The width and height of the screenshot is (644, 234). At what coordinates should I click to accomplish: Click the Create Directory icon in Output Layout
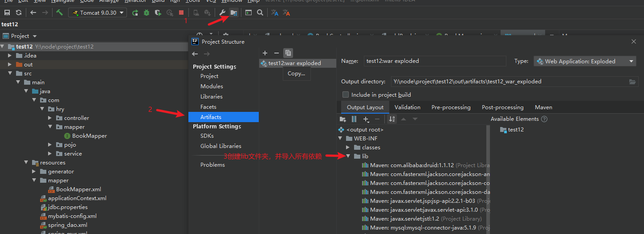pos(343,119)
